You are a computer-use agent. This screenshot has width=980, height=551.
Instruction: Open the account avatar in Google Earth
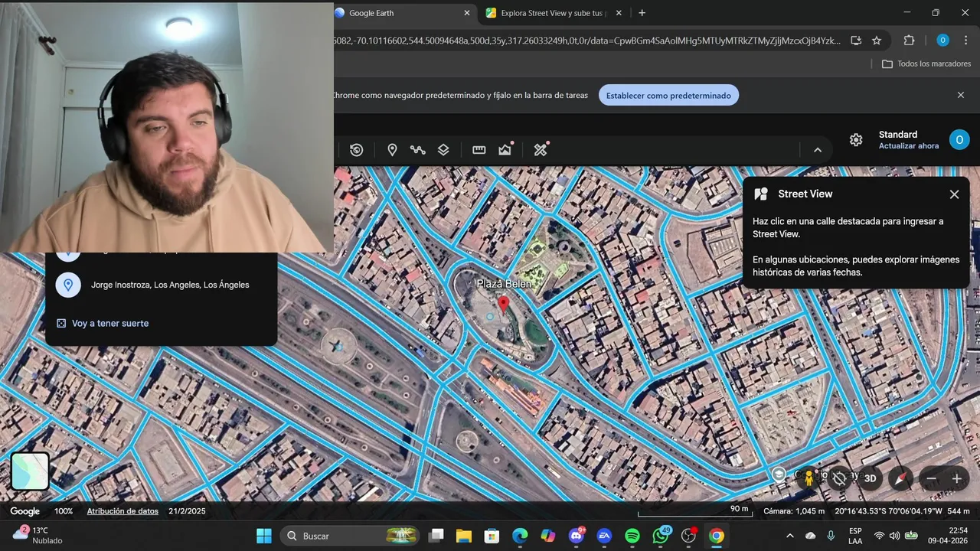[959, 140]
